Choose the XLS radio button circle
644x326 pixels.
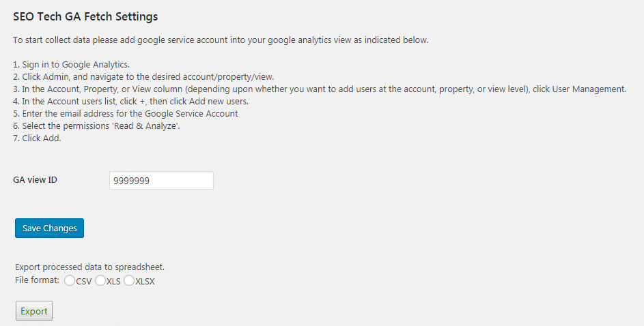pyautogui.click(x=100, y=281)
